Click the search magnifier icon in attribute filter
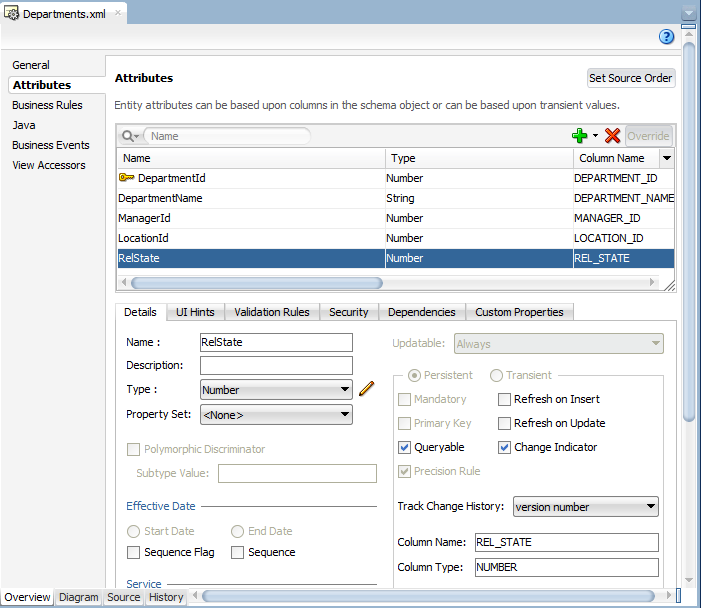Screen dimensions: 701x608 [130, 136]
